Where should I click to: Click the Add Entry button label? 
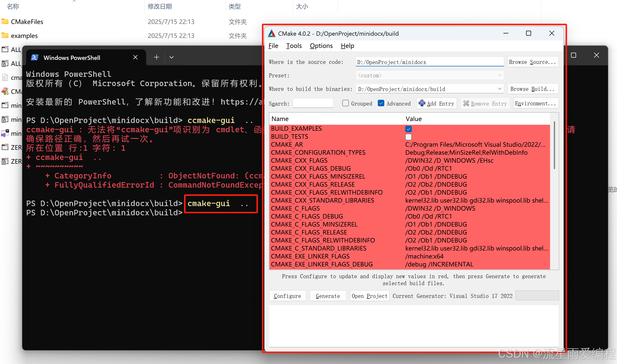(x=440, y=104)
